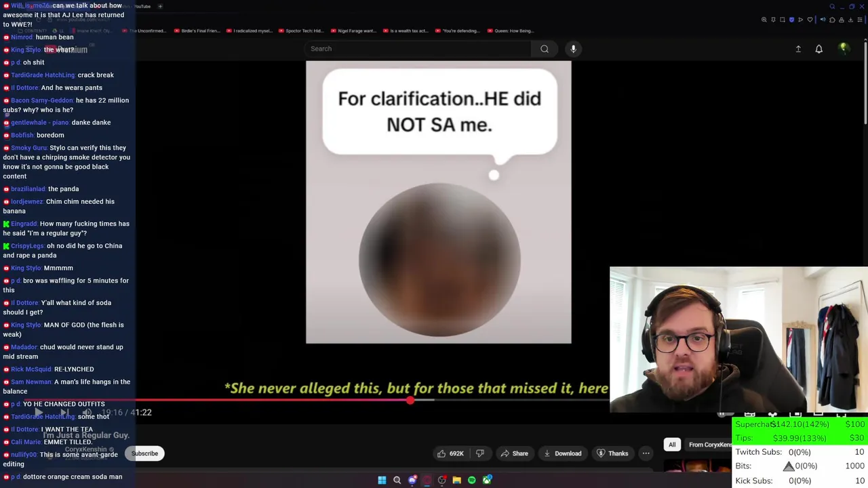Screen dimensions: 868x488
Task: Click the 19:16 / 41:22 time display
Action: (x=126, y=412)
